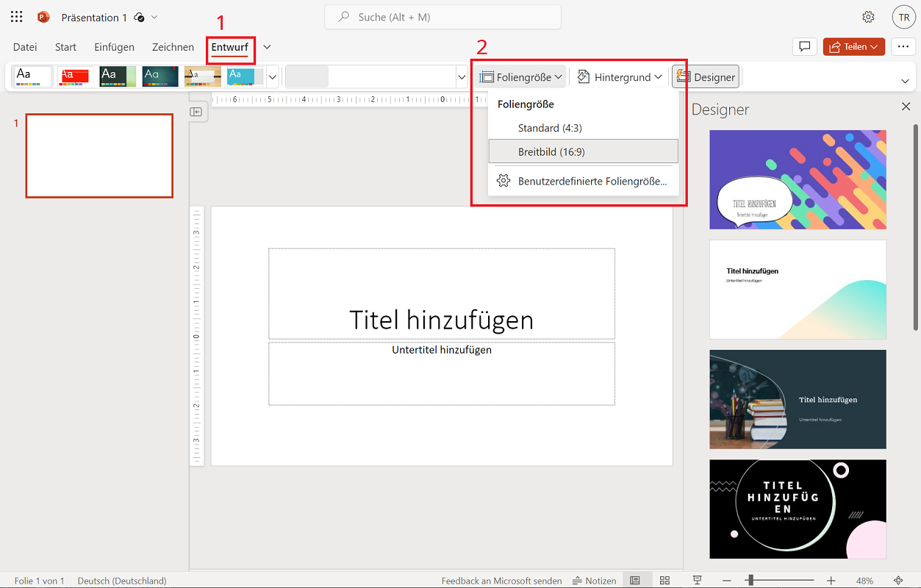921x588 pixels.
Task: Click the Teilen share button
Action: pos(854,46)
